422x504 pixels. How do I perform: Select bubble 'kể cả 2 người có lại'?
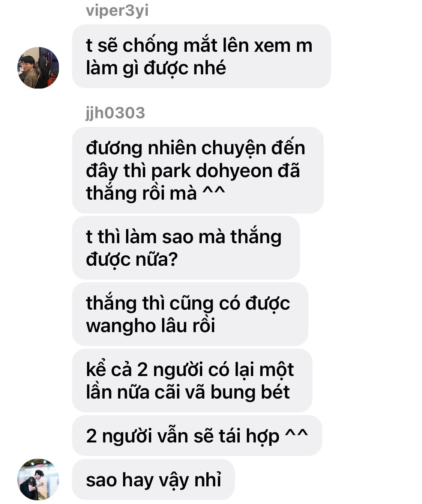coord(192,381)
